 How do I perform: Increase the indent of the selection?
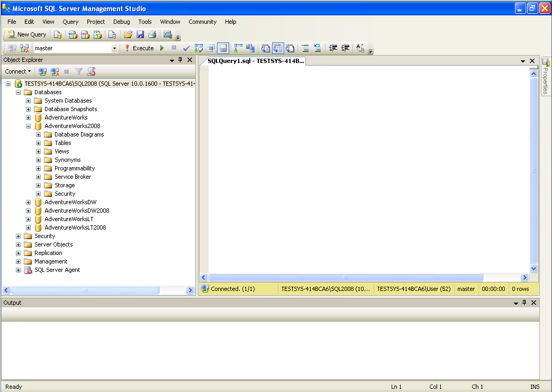[346, 48]
